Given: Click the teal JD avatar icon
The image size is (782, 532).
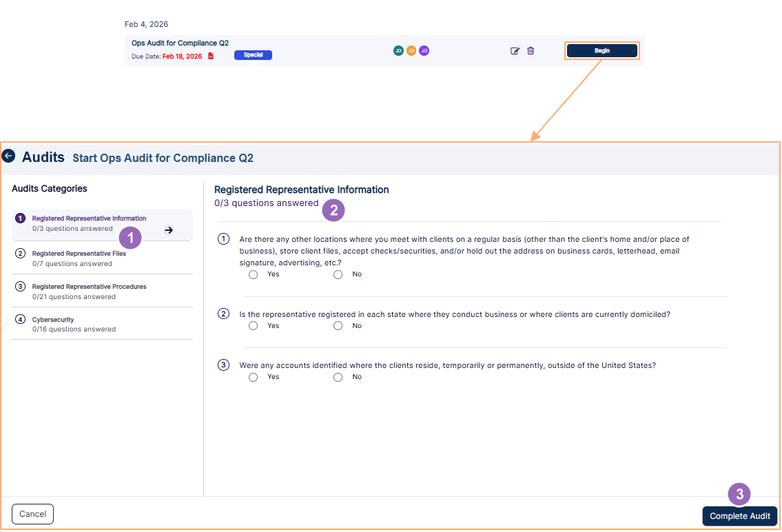Looking at the screenshot, I should tap(399, 50).
